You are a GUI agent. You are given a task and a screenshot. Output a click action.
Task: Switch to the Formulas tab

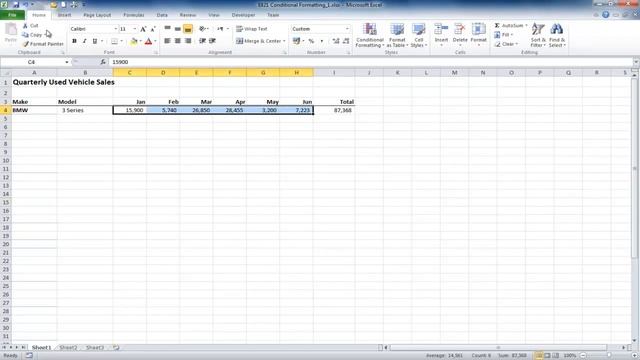point(133,15)
